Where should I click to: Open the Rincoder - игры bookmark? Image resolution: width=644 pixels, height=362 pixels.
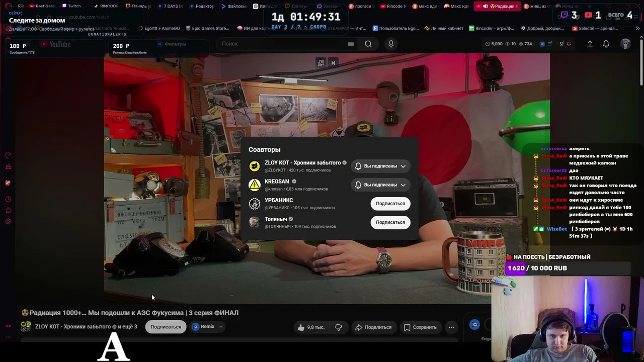(491, 28)
